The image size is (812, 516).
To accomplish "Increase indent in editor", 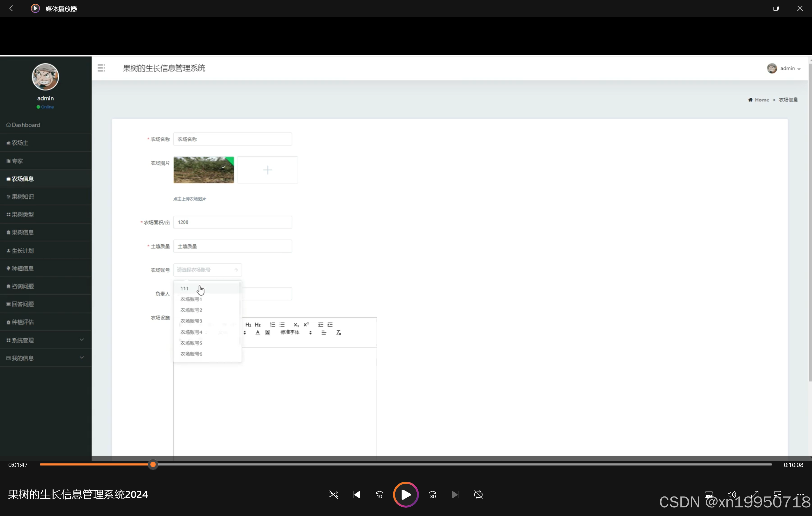I will (330, 324).
